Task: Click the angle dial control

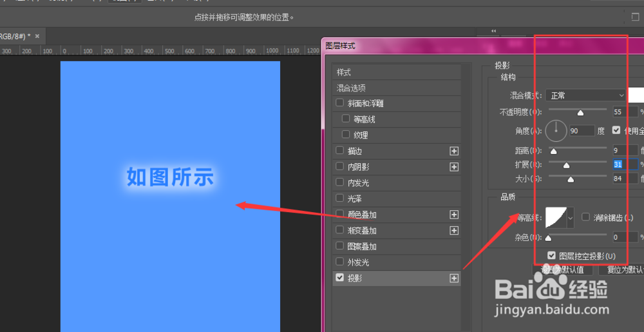Action: [556, 131]
